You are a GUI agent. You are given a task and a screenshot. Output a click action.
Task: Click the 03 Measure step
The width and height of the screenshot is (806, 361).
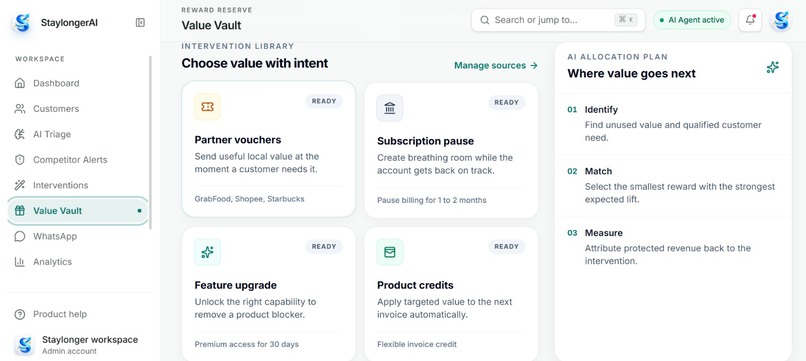tap(673, 247)
